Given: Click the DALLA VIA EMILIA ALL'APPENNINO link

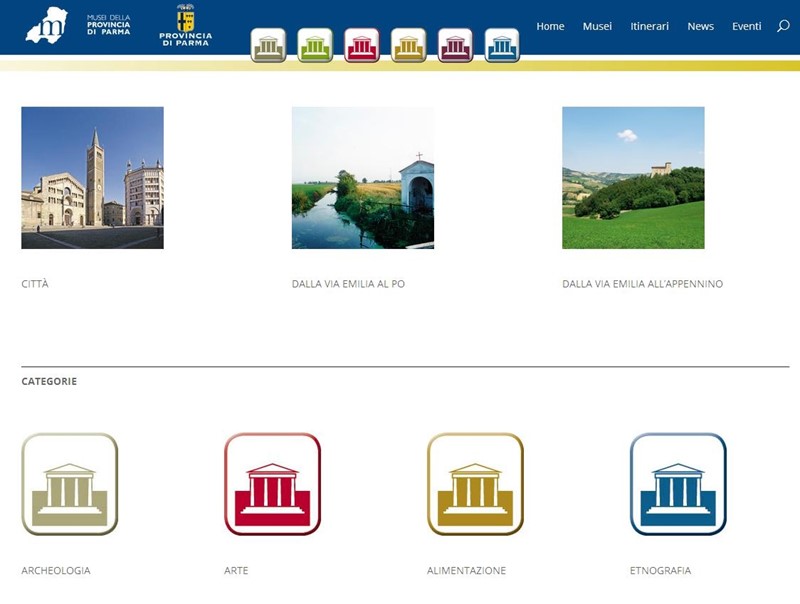Looking at the screenshot, I should pyautogui.click(x=642, y=284).
